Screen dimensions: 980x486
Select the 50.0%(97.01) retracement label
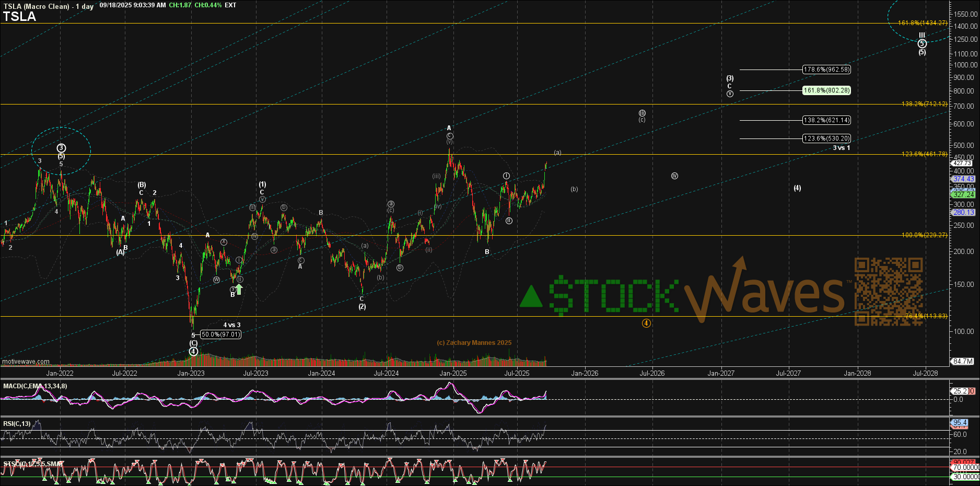pos(220,334)
